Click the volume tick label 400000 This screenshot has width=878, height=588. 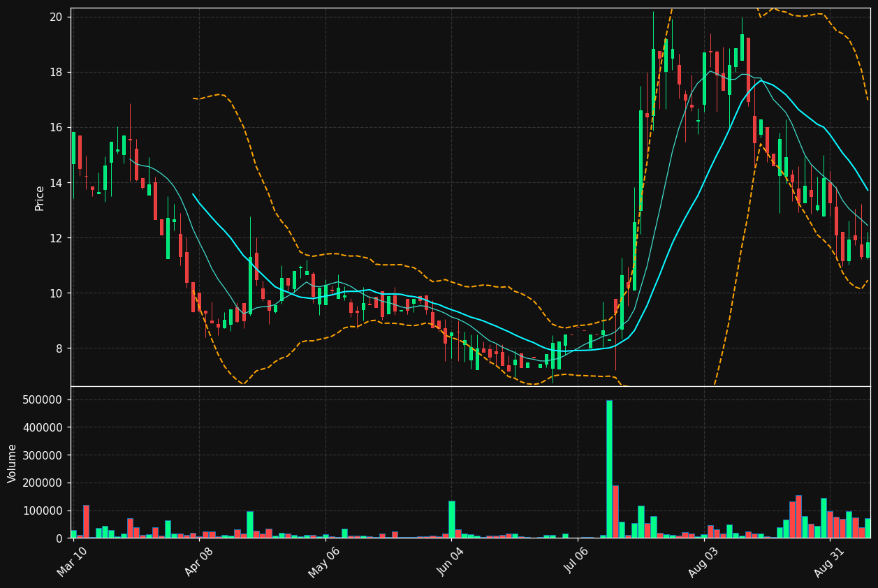click(43, 427)
